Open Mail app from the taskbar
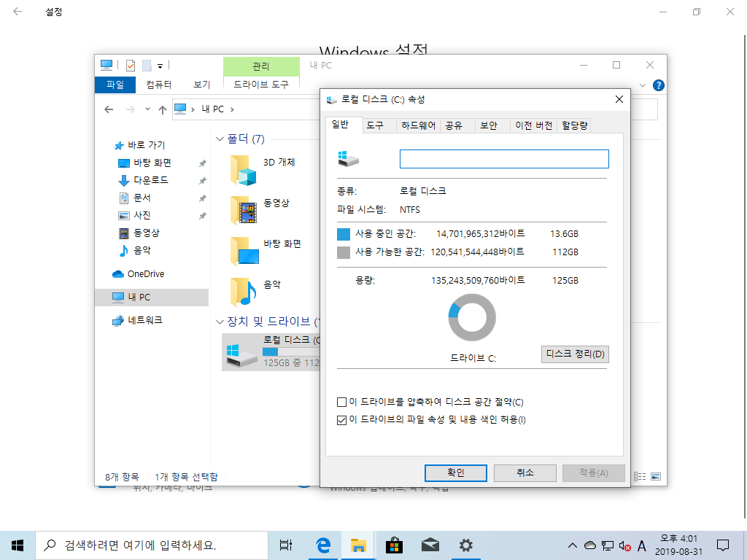 pos(430,545)
